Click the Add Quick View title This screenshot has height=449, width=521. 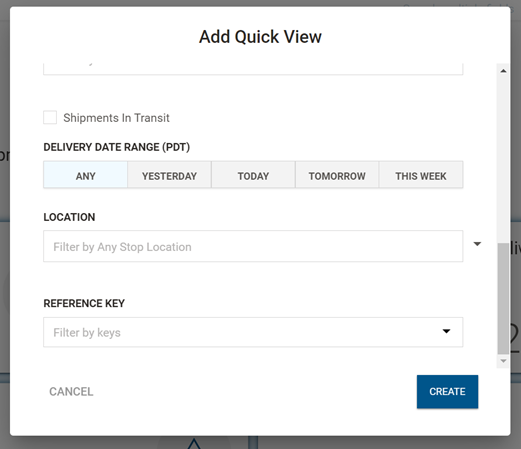pos(260,37)
